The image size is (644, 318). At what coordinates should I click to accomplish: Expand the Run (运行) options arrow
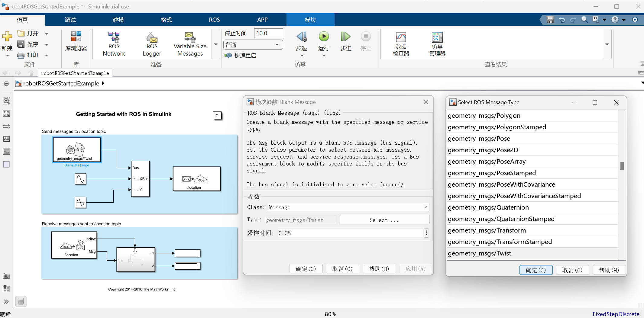(324, 56)
